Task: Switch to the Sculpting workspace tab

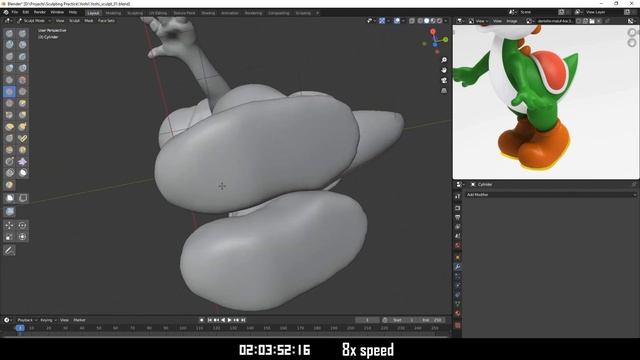Action: click(135, 13)
